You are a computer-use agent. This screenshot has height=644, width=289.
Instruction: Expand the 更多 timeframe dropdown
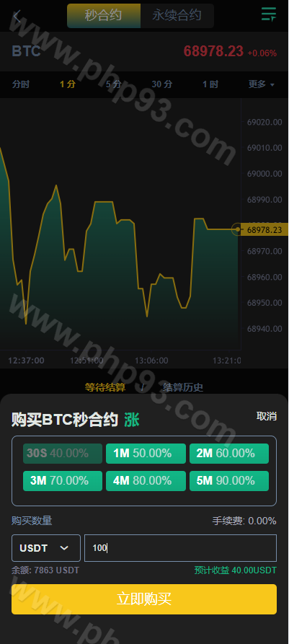[262, 84]
